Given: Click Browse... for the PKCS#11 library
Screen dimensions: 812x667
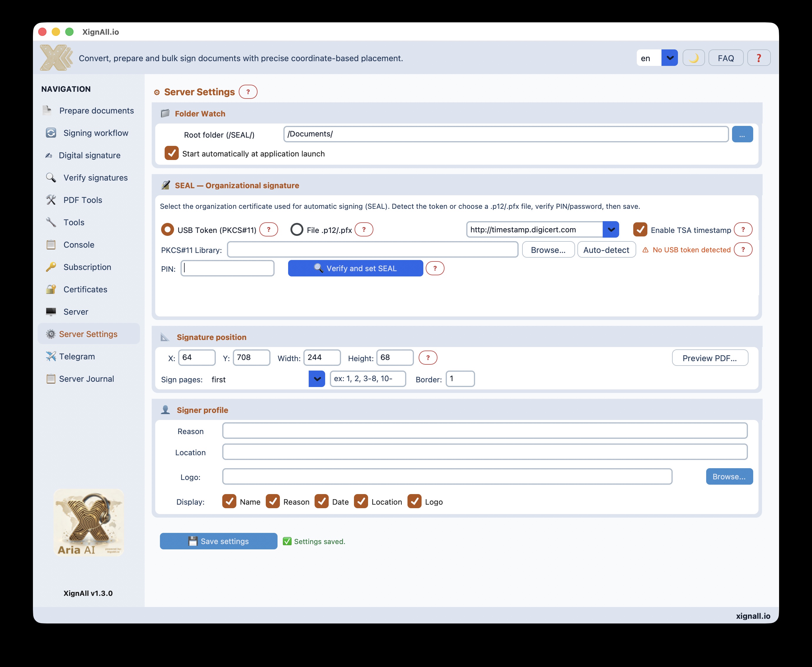Looking at the screenshot, I should [x=548, y=250].
